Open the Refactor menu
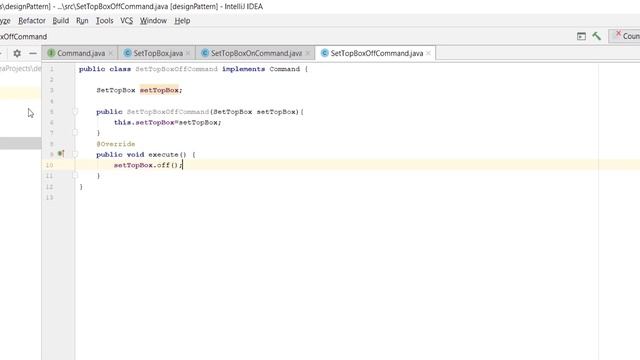This screenshot has width=640, height=360. (32, 20)
